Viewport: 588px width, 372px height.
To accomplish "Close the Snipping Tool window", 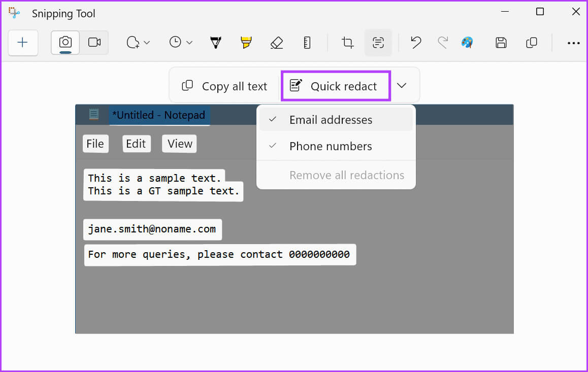I will pos(576,12).
